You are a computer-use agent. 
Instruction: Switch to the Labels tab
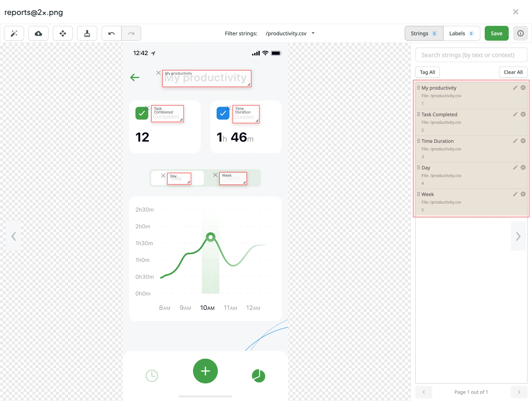pyautogui.click(x=461, y=33)
